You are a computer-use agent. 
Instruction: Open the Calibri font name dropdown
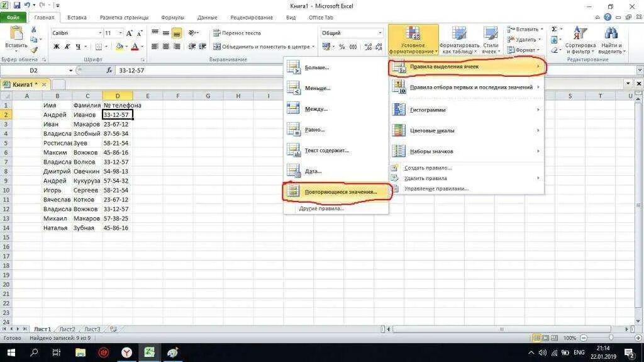(100, 33)
